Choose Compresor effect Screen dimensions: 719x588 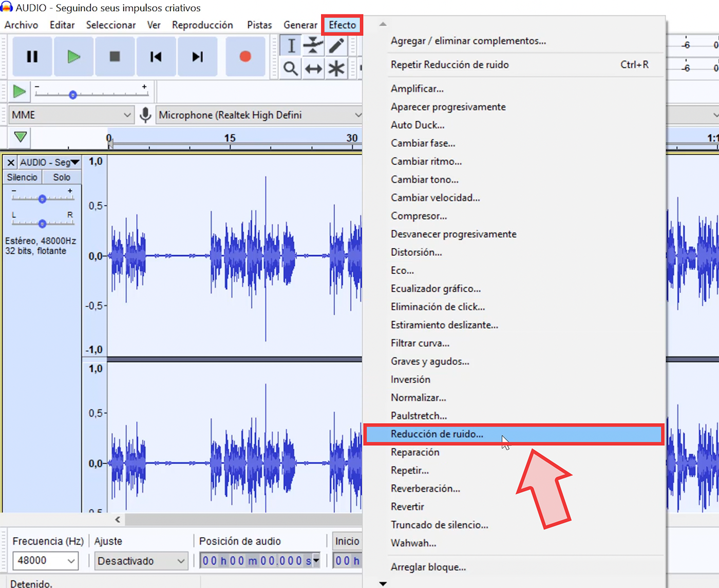514,216
